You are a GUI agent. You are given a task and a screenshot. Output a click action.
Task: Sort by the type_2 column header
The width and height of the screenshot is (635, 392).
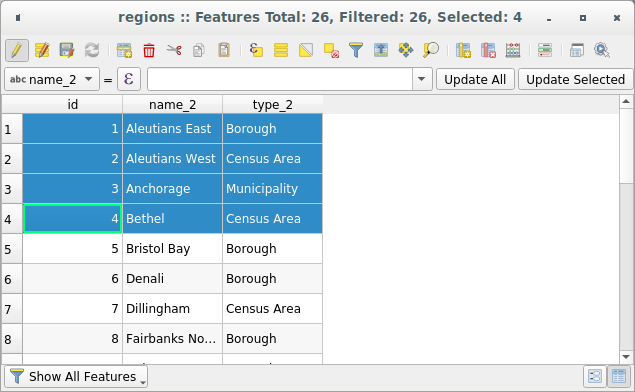pos(273,104)
